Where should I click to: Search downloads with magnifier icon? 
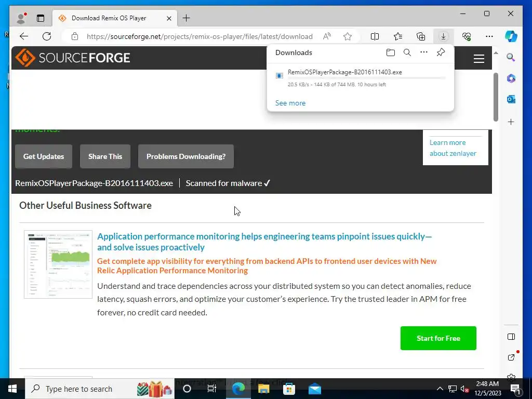coord(407,52)
